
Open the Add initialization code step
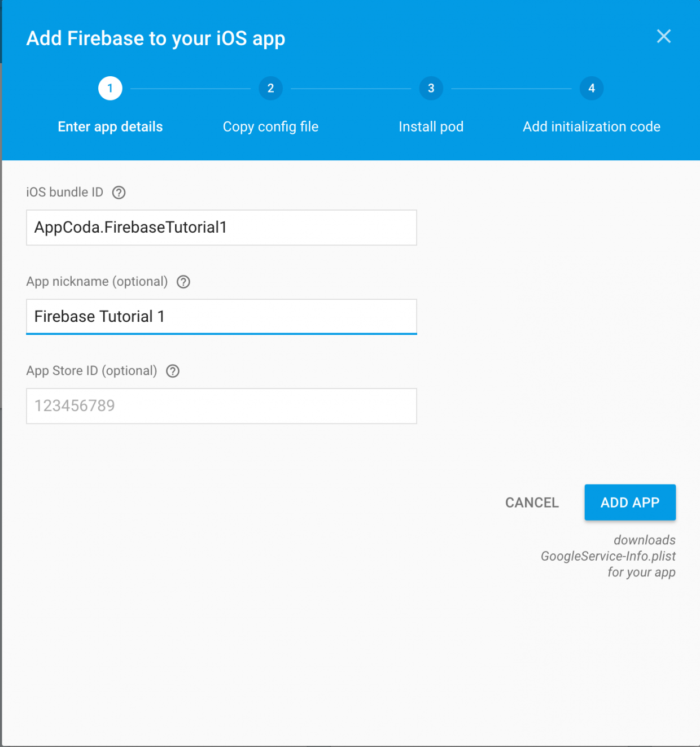592,126
